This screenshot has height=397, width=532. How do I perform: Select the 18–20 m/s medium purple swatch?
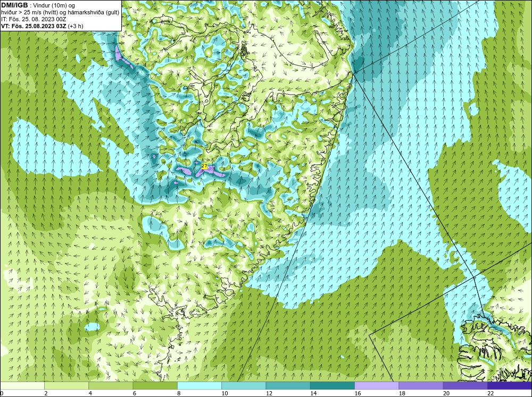click(x=421, y=385)
